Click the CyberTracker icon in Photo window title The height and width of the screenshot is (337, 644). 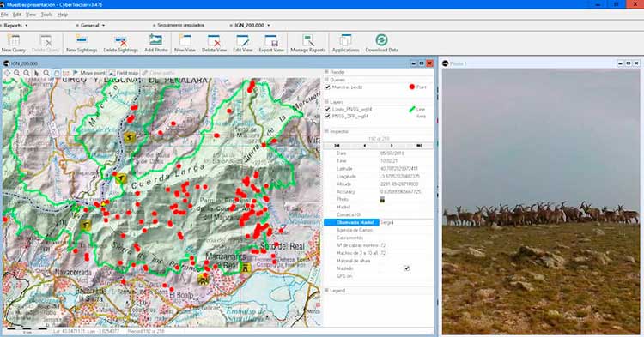445,63
